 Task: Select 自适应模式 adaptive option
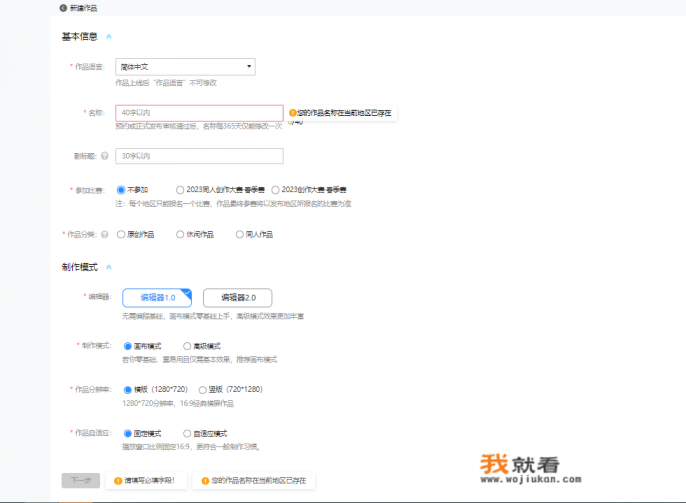187,433
